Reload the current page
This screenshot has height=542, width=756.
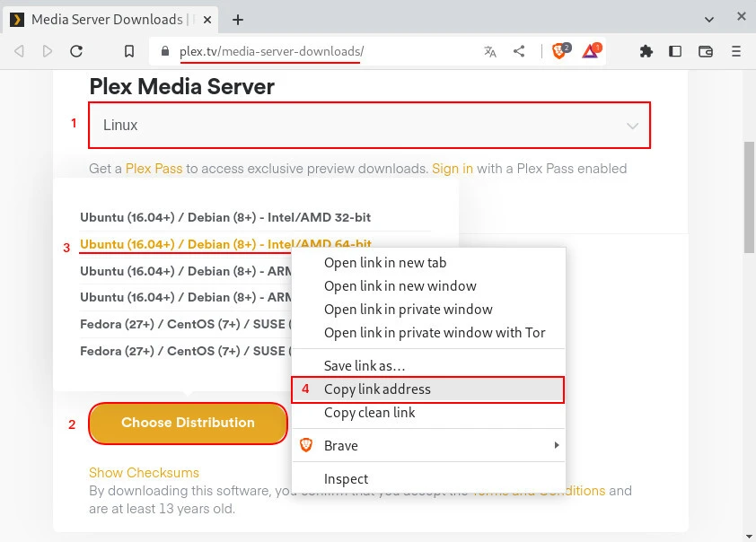click(76, 51)
